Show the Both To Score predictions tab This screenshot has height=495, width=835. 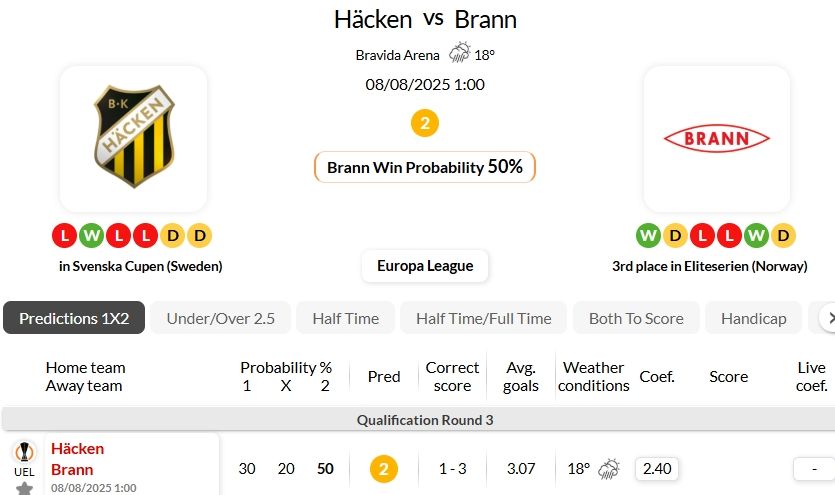click(x=636, y=318)
